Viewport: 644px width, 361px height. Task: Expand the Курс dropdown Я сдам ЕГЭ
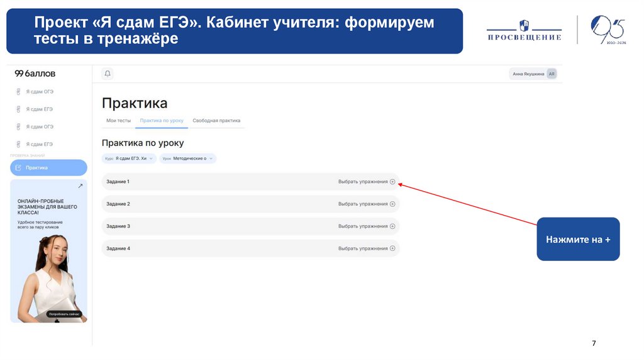(x=129, y=158)
